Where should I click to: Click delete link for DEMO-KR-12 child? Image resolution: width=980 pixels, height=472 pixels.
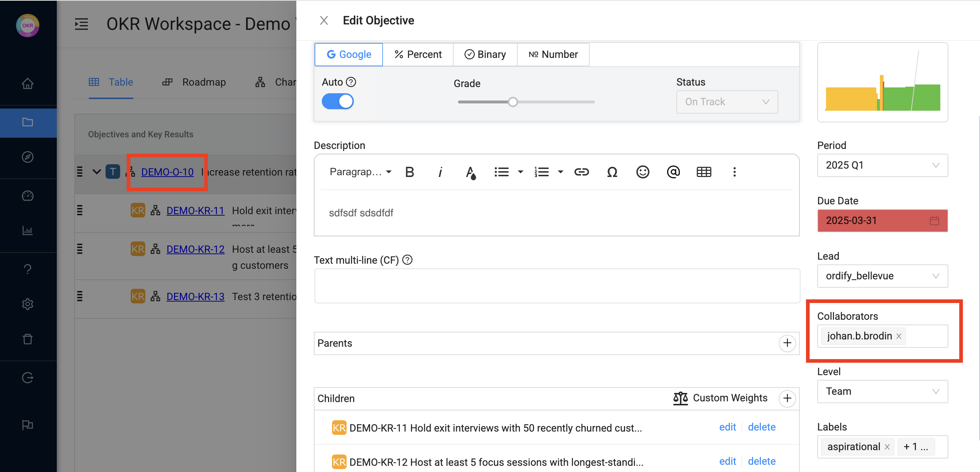click(x=761, y=461)
